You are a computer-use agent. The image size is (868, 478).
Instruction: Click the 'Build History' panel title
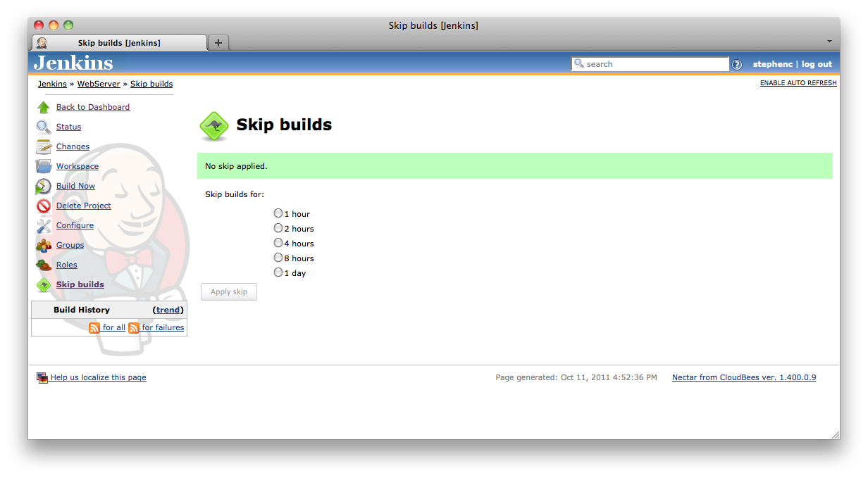point(82,310)
